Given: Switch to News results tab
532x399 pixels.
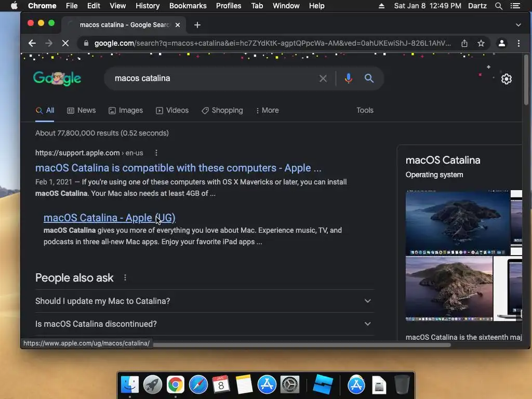Looking at the screenshot, I should click(82, 110).
